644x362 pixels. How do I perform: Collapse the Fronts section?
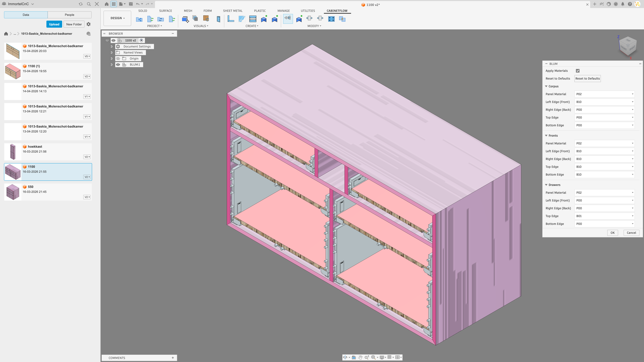pos(546,136)
